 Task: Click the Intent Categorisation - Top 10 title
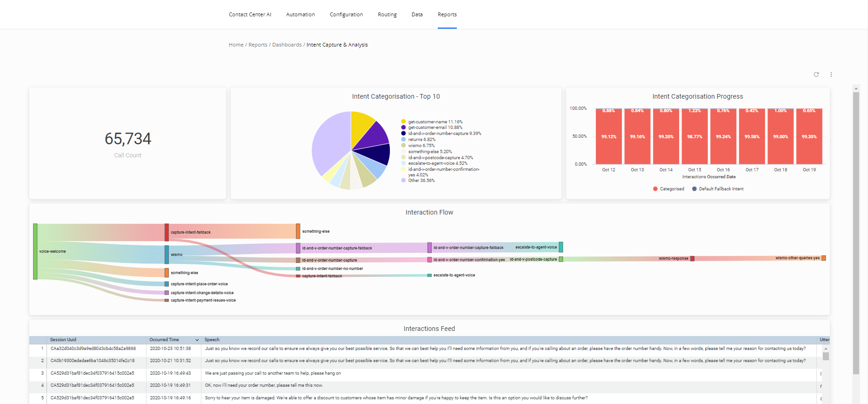[x=396, y=96]
